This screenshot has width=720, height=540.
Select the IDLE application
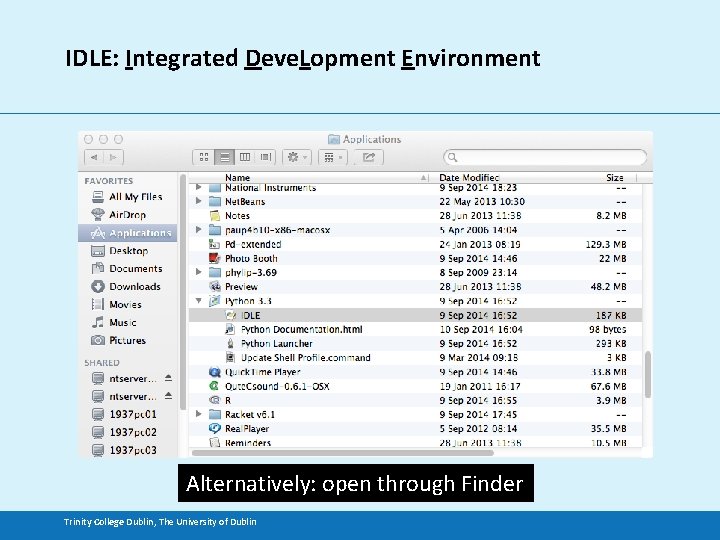click(x=415, y=315)
